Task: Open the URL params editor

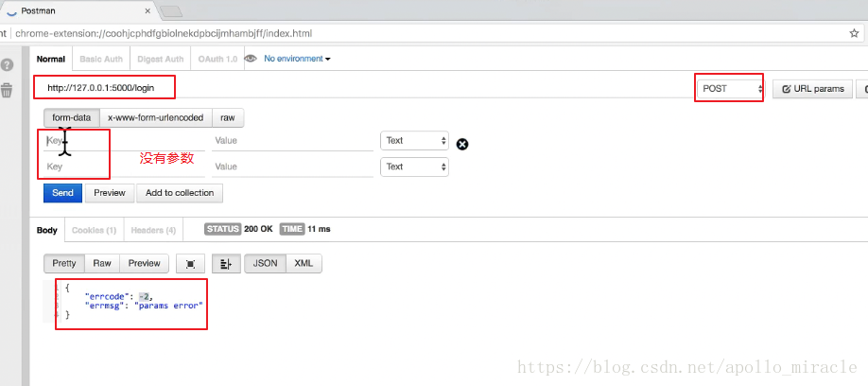Action: [x=812, y=89]
